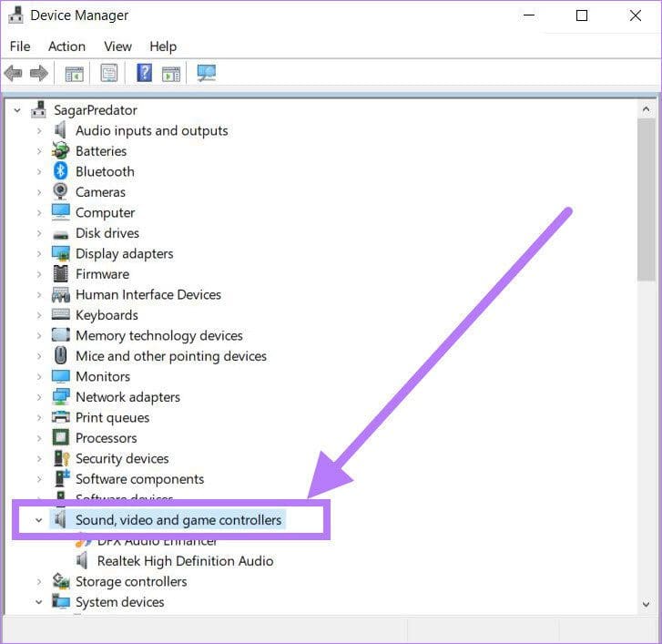The image size is (662, 644).
Task: Select the Human Interface Devices label
Action: point(148,294)
